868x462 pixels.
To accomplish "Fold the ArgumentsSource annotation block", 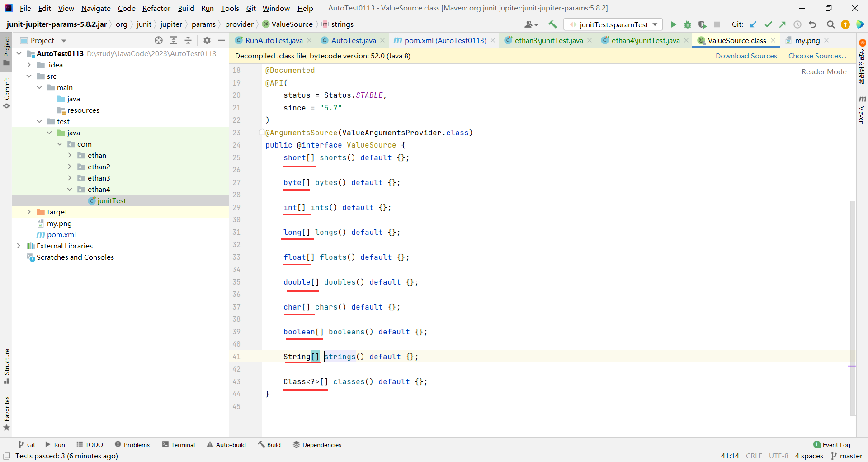I will 262,133.
